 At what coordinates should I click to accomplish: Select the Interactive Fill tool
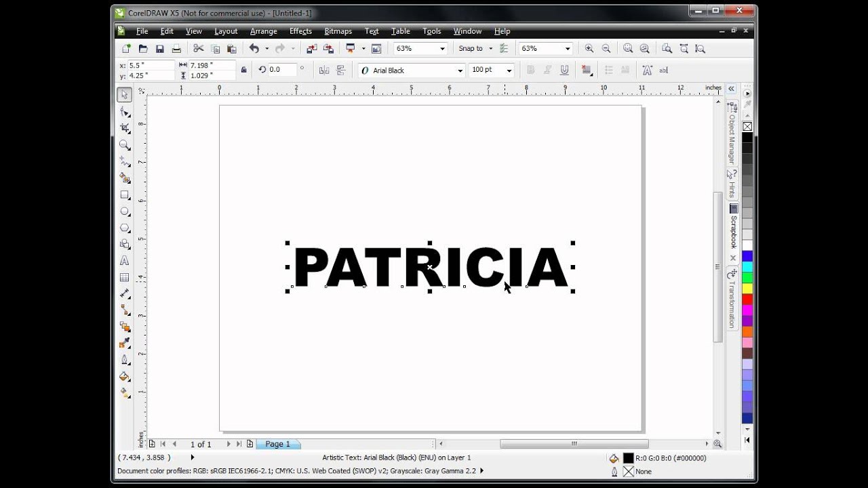click(x=125, y=392)
